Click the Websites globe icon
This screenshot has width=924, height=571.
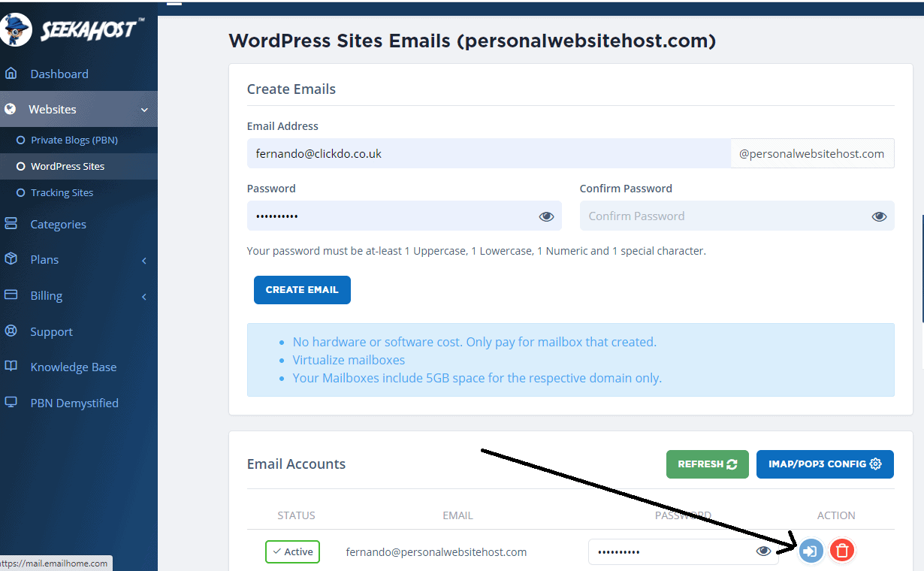pos(10,109)
